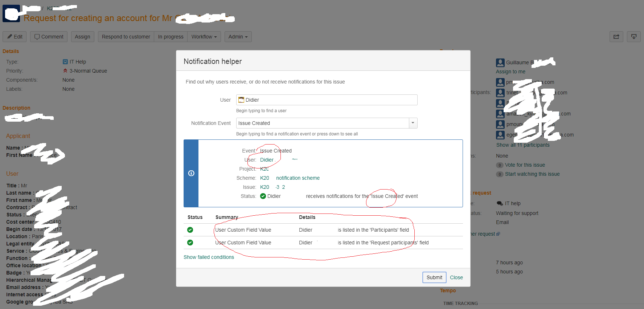Image resolution: width=644 pixels, height=309 pixels.
Task: Open the notification scheme link
Action: click(298, 178)
